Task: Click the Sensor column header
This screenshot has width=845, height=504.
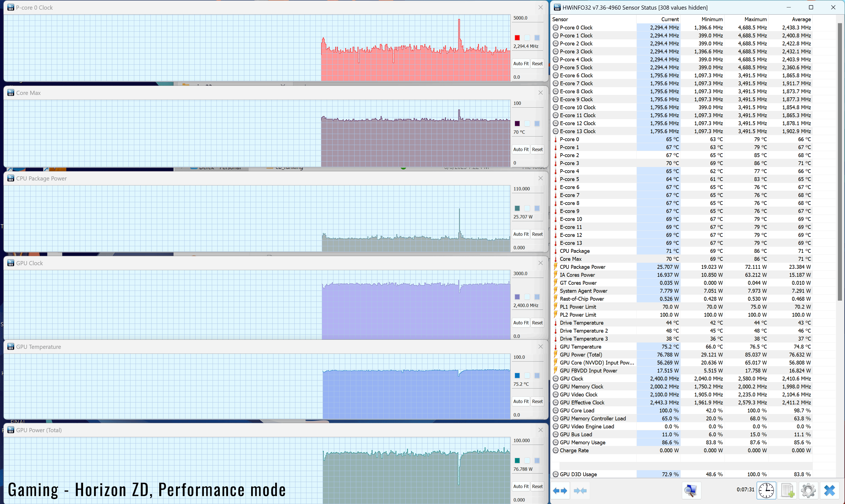Action: tap(593, 19)
